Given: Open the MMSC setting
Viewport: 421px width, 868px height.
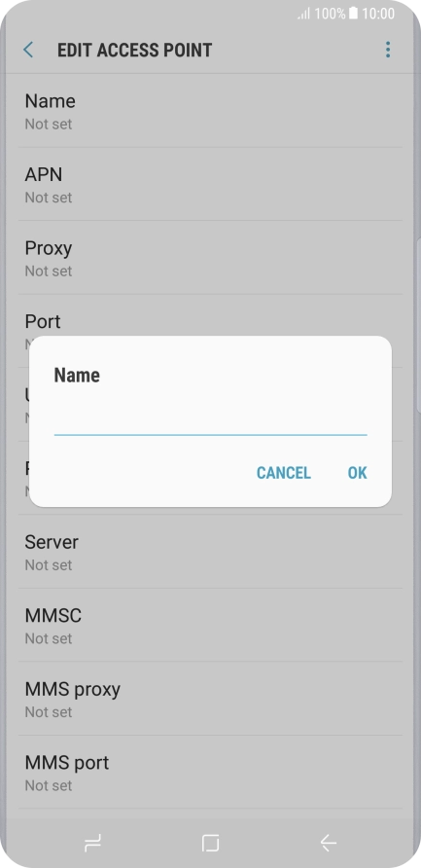Looking at the screenshot, I should coord(210,626).
